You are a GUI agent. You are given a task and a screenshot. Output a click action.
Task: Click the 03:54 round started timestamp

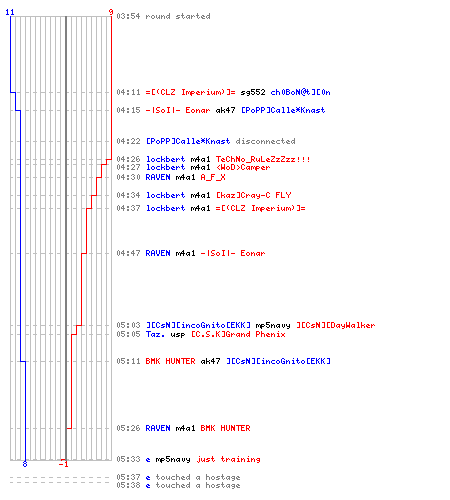(x=128, y=16)
